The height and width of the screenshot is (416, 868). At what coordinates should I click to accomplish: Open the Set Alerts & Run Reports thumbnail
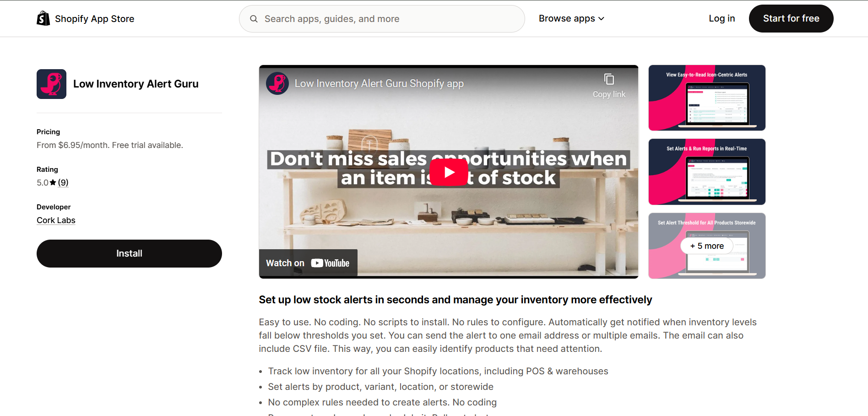(707, 172)
